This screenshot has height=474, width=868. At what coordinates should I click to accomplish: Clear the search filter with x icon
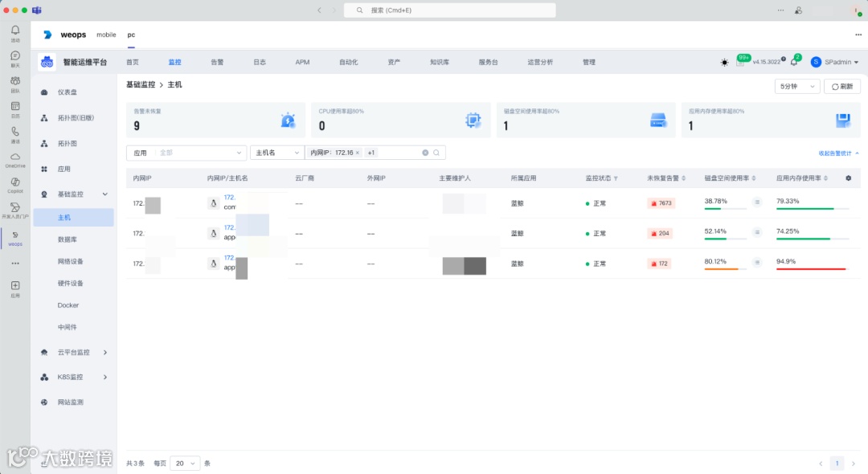pyautogui.click(x=425, y=153)
